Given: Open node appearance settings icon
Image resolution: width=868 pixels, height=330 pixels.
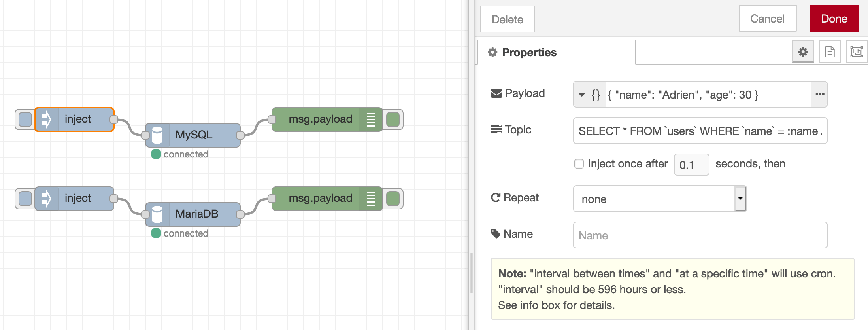Looking at the screenshot, I should pyautogui.click(x=856, y=52).
